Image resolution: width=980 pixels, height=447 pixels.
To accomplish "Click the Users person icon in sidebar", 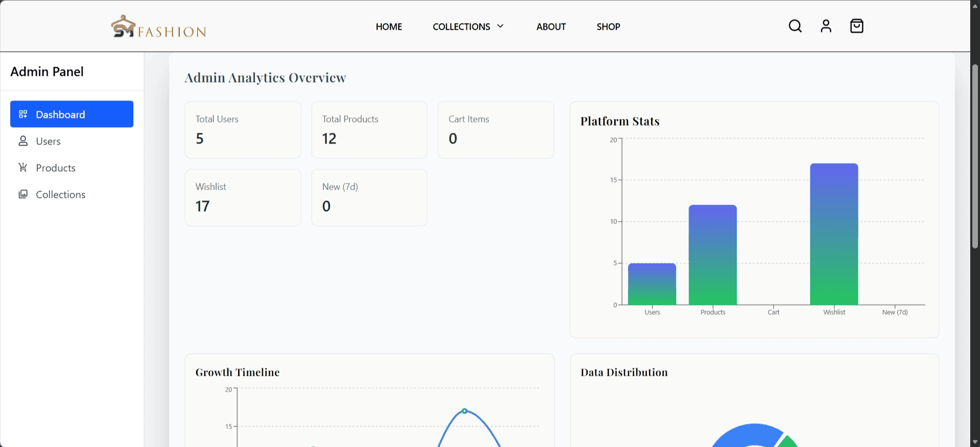I will click(23, 141).
